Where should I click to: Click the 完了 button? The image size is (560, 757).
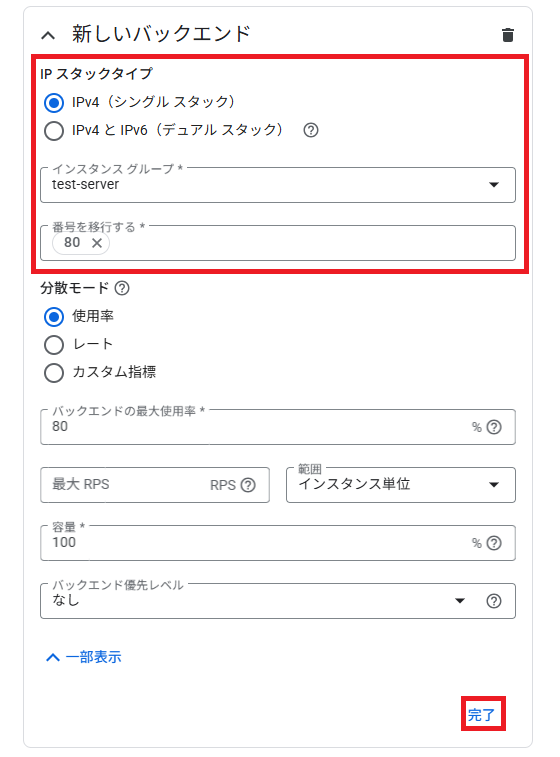click(483, 714)
